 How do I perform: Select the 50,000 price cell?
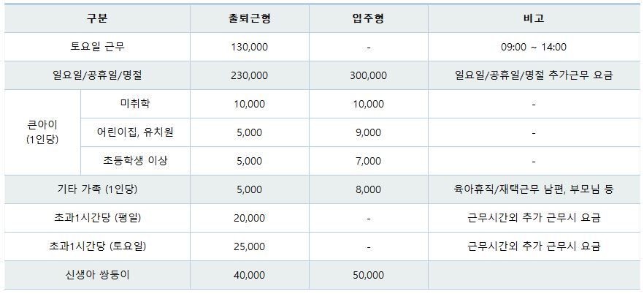point(368,275)
